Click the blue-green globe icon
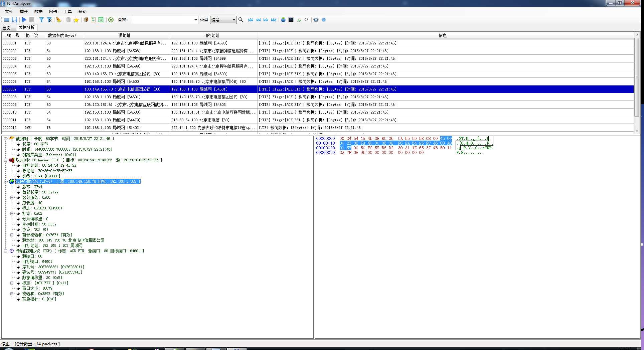 pyautogui.click(x=283, y=20)
